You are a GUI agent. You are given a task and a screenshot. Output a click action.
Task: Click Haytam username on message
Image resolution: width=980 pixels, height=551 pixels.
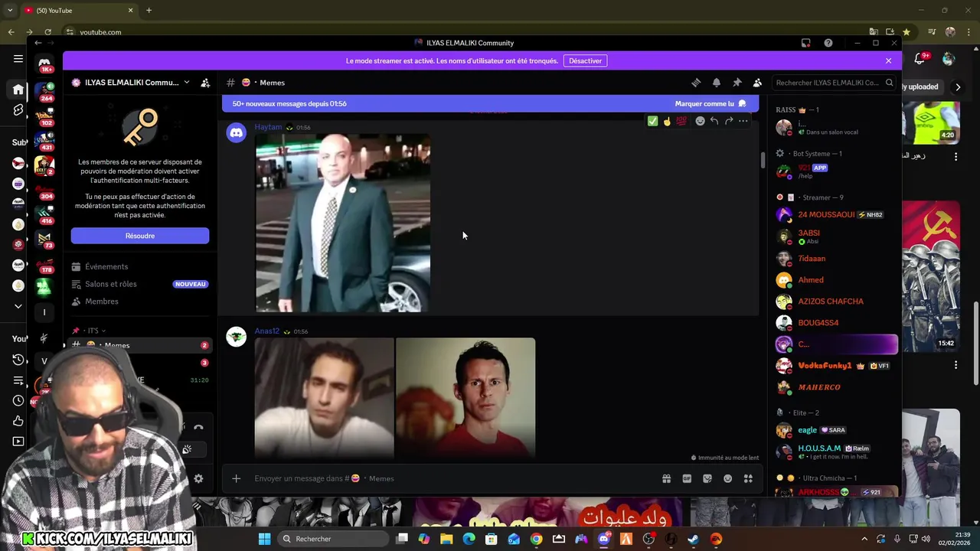(x=268, y=127)
